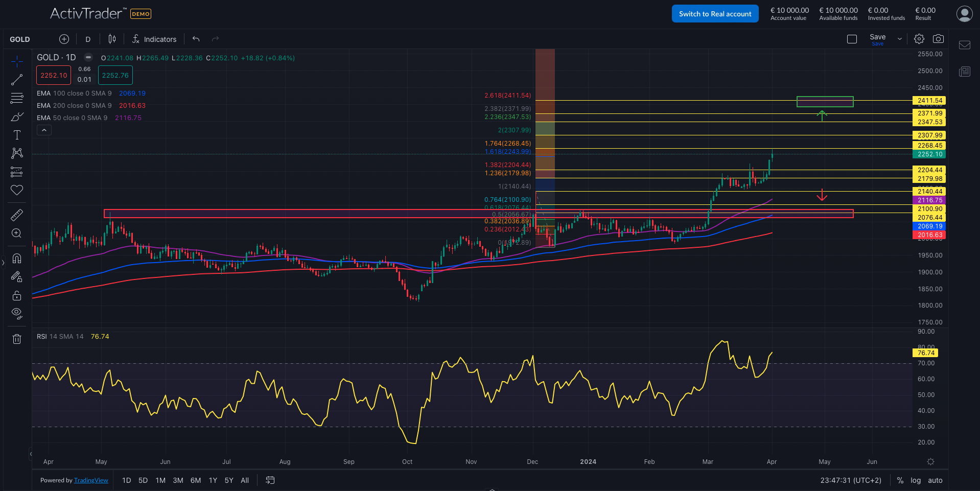Open the Save layout dropdown arrow
The height and width of the screenshot is (491, 980).
pos(900,39)
